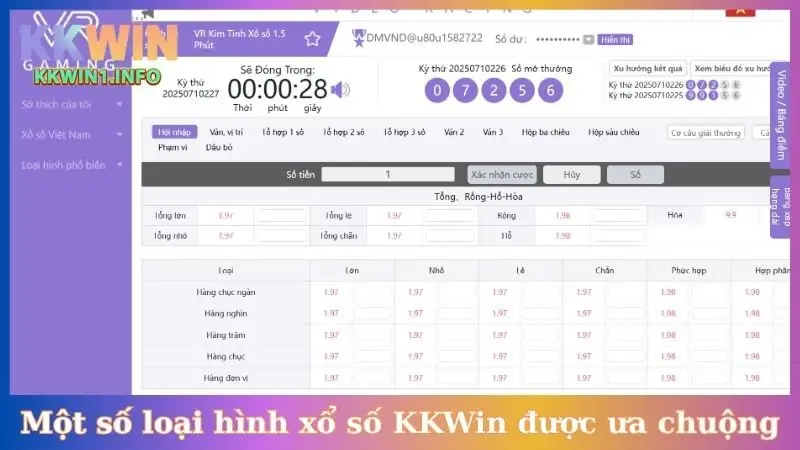Select the Hội nhập tab

[174, 132]
